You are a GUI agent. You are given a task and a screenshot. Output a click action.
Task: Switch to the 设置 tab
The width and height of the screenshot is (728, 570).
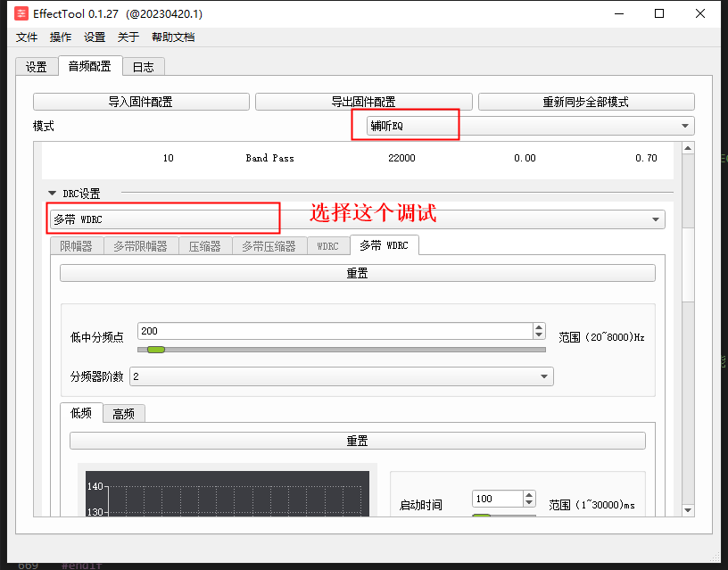pyautogui.click(x=37, y=67)
